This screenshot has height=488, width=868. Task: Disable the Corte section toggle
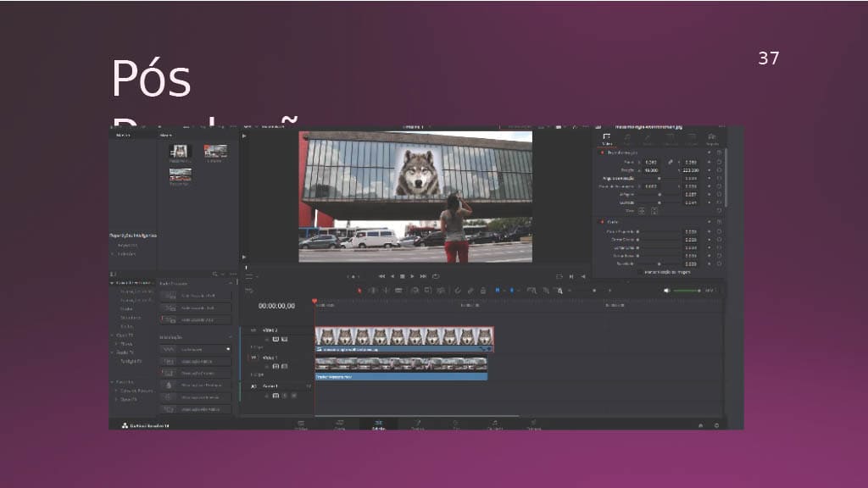[603, 222]
